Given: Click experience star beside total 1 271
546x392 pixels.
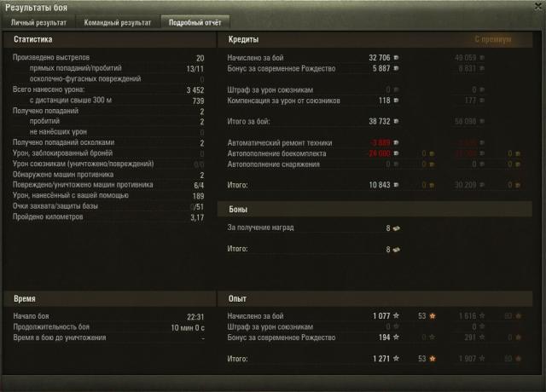Looking at the screenshot, I should [396, 359].
